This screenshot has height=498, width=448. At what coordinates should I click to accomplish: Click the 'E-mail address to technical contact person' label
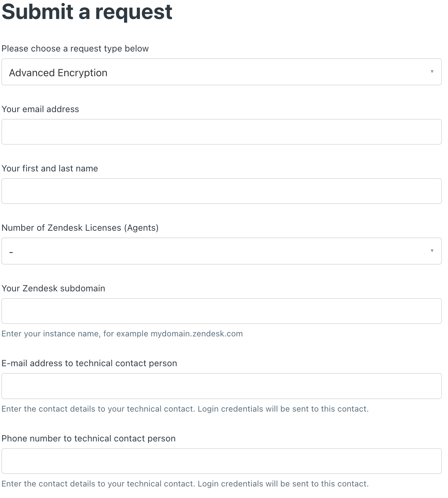[89, 363]
